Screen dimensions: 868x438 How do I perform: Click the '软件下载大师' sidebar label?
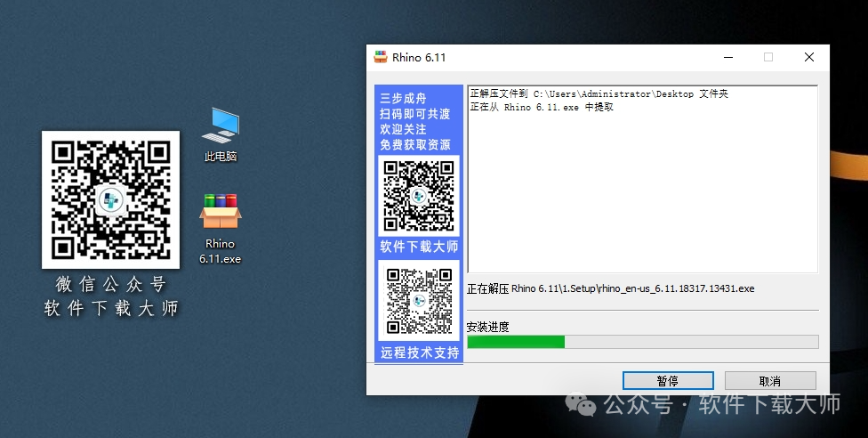point(419,247)
